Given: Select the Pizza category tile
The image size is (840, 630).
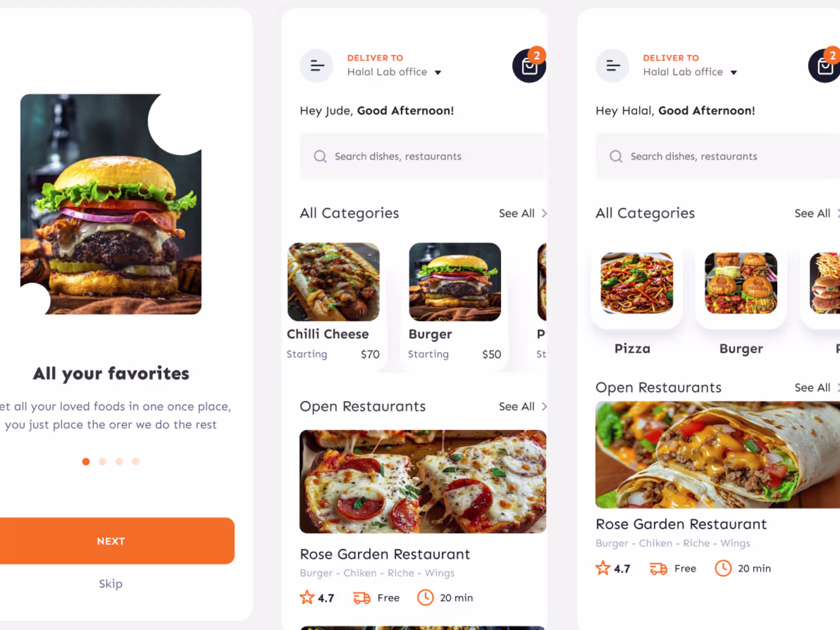Looking at the screenshot, I should 637,302.
